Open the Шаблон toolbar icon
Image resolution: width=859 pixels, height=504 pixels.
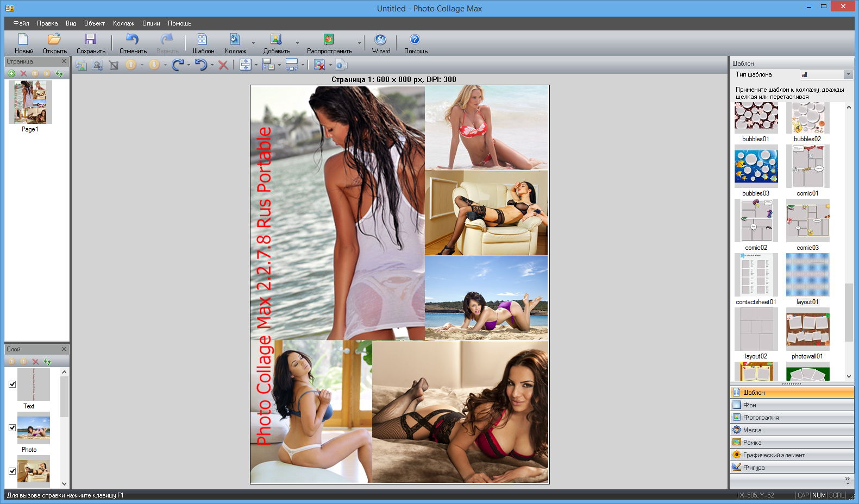pos(203,39)
